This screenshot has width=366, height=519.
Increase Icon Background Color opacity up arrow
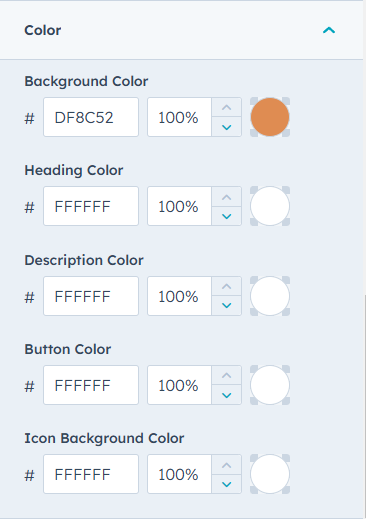tap(227, 465)
